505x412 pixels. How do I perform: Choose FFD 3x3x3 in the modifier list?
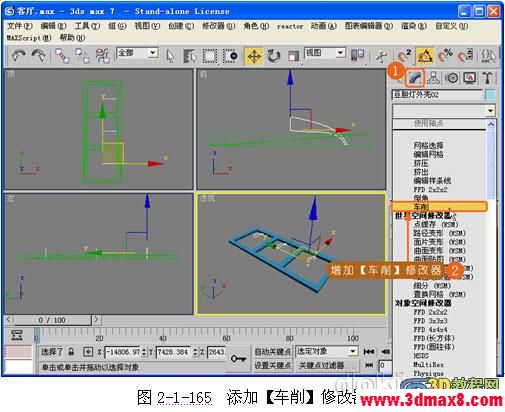(x=430, y=321)
